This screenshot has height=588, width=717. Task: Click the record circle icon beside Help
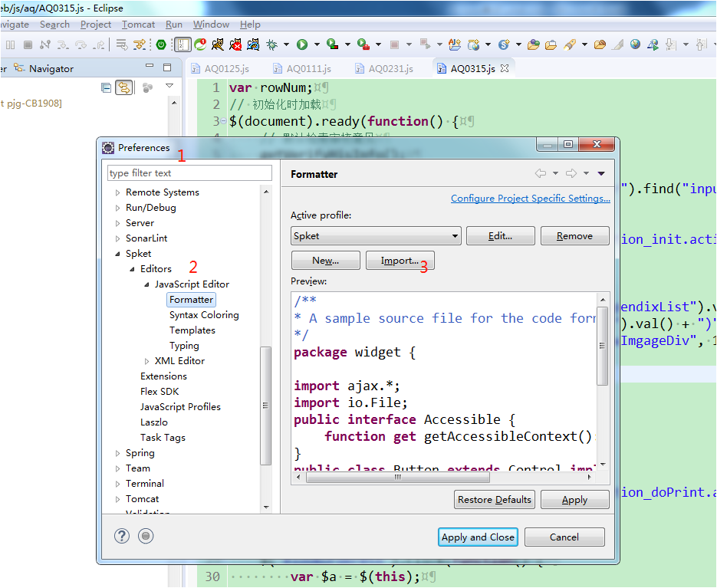point(146,536)
